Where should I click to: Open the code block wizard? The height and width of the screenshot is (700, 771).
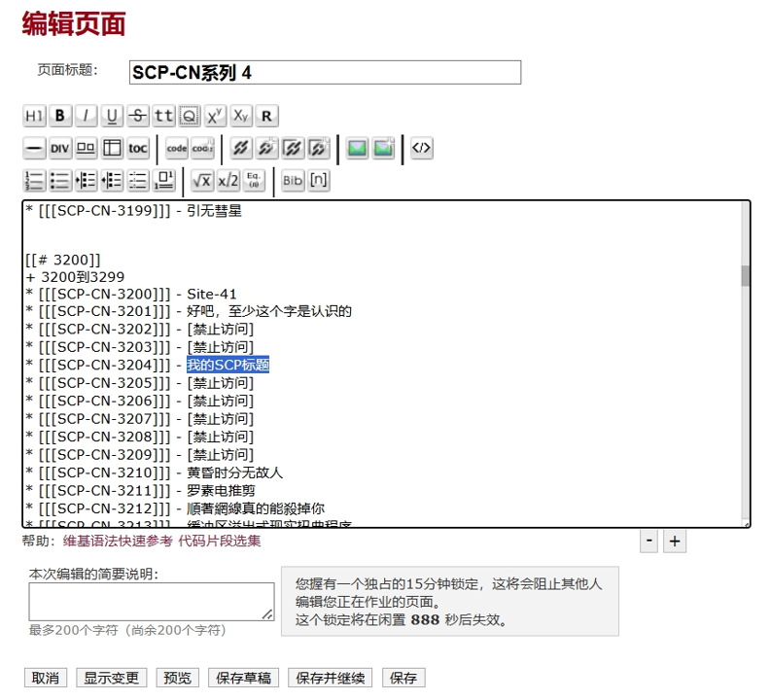pos(202,148)
